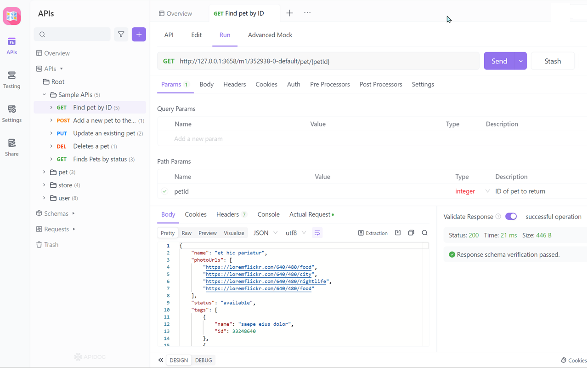Open the Post Processors tab
Viewport: 588px width, 368px height.
(x=381, y=84)
